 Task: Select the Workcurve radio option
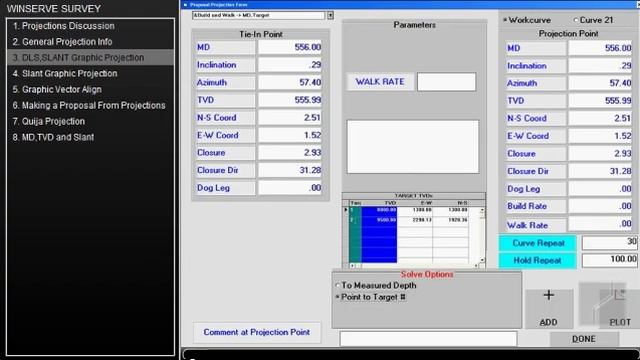(527, 20)
